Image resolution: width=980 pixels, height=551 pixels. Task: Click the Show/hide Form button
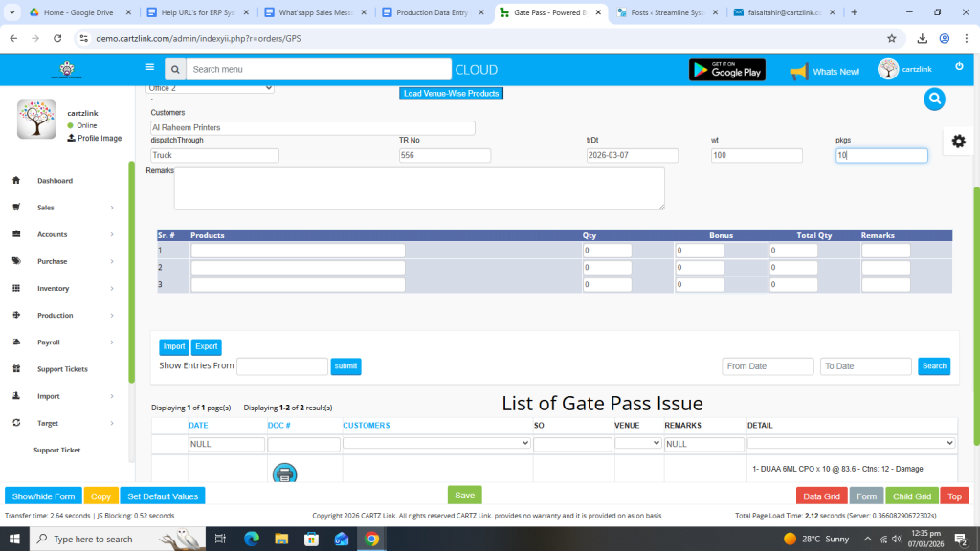coord(42,496)
